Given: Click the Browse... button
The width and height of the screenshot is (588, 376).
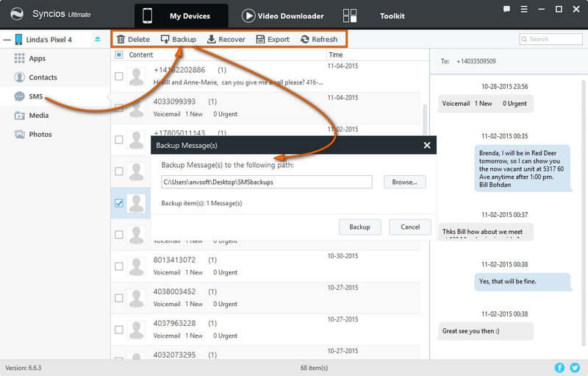Looking at the screenshot, I should point(405,182).
